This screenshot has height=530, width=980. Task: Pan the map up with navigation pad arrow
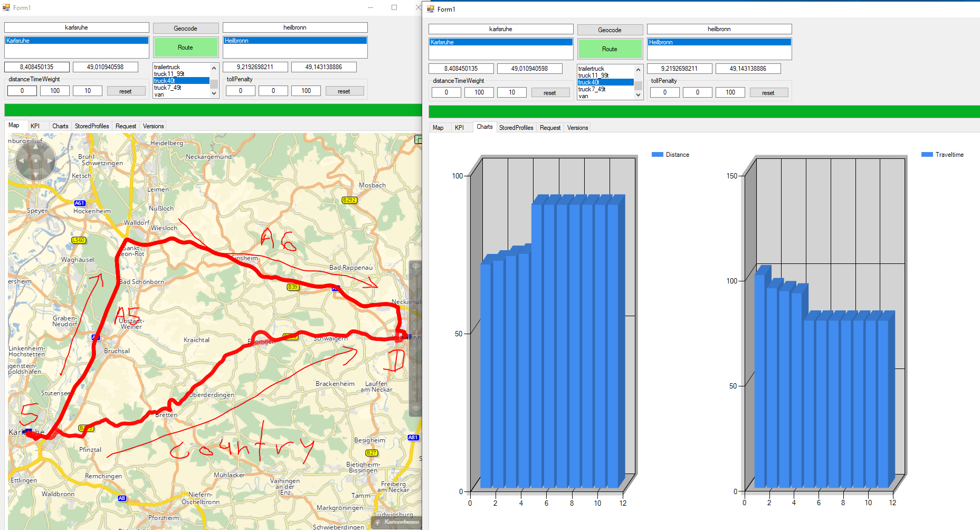[x=35, y=147]
